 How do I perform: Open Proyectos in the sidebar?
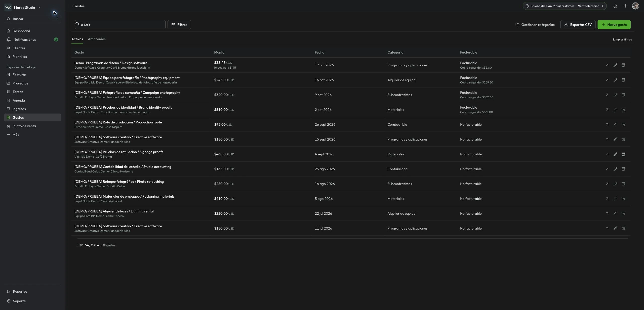pos(32,83)
